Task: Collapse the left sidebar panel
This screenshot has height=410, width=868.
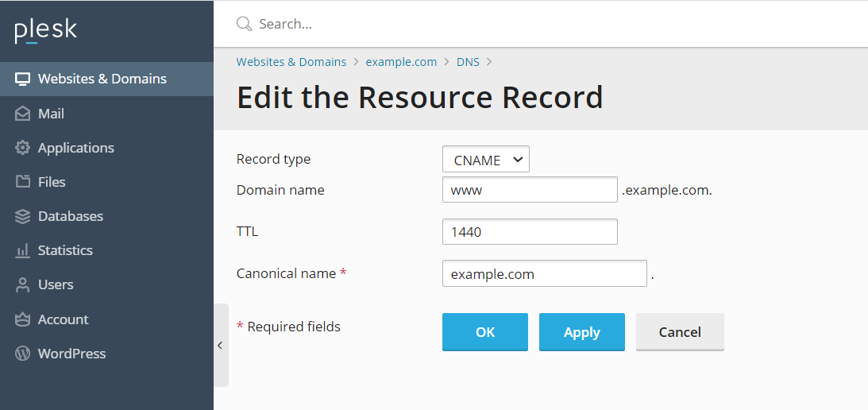Action: click(x=220, y=345)
